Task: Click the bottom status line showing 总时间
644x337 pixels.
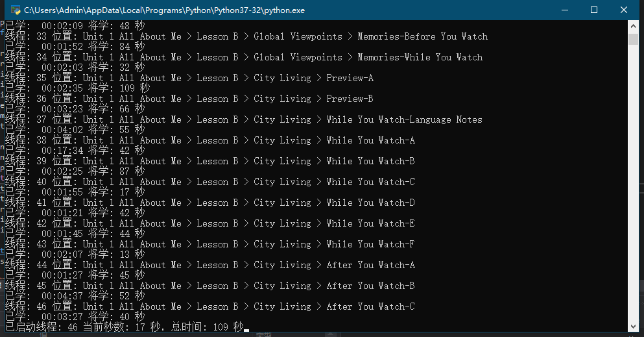Action: 125,327
